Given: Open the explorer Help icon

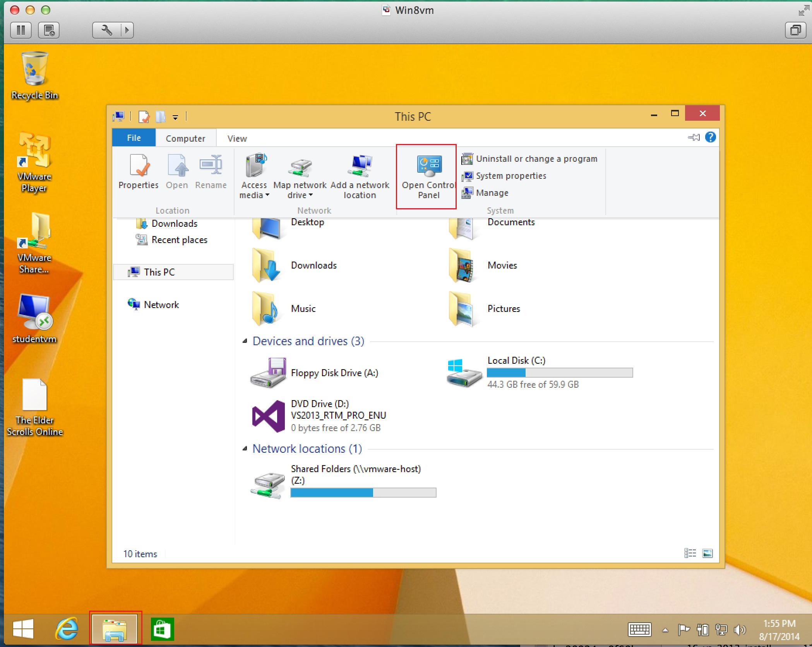Looking at the screenshot, I should (710, 137).
